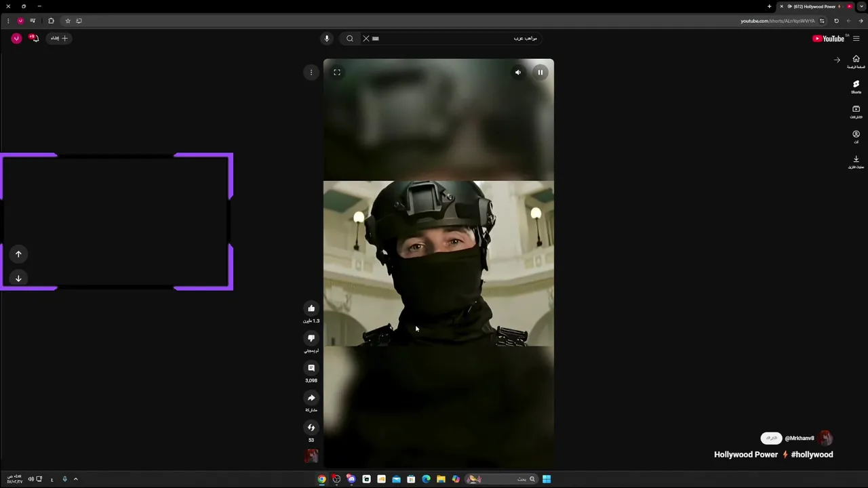The image size is (868, 488).
Task: Show hidden system tray icons
Action: coord(75,479)
